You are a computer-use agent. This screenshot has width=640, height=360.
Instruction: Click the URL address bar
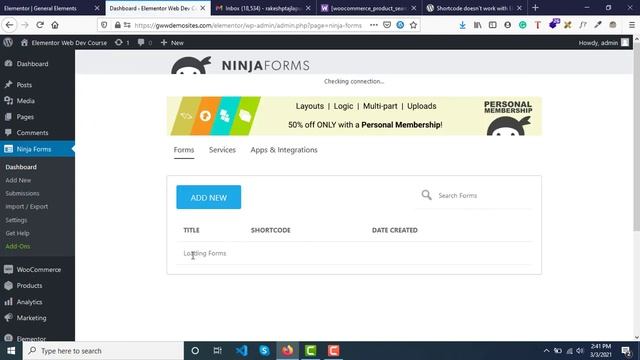(x=248, y=25)
